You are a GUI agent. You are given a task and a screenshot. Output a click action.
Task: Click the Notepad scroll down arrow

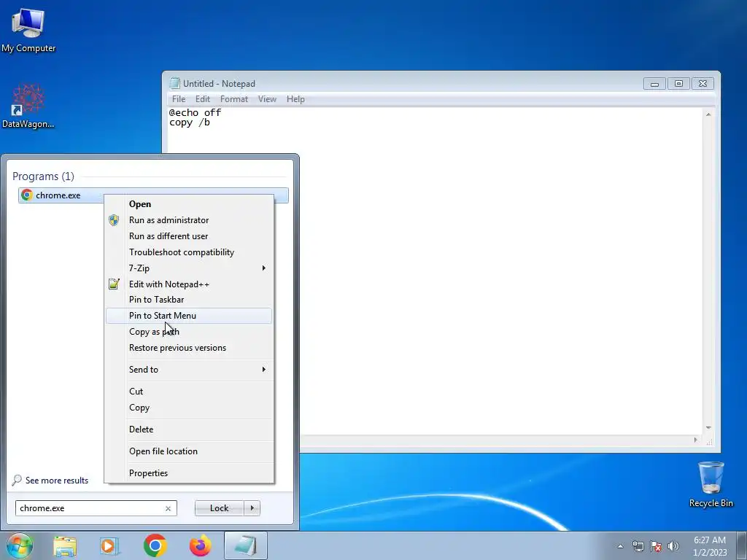click(x=708, y=427)
